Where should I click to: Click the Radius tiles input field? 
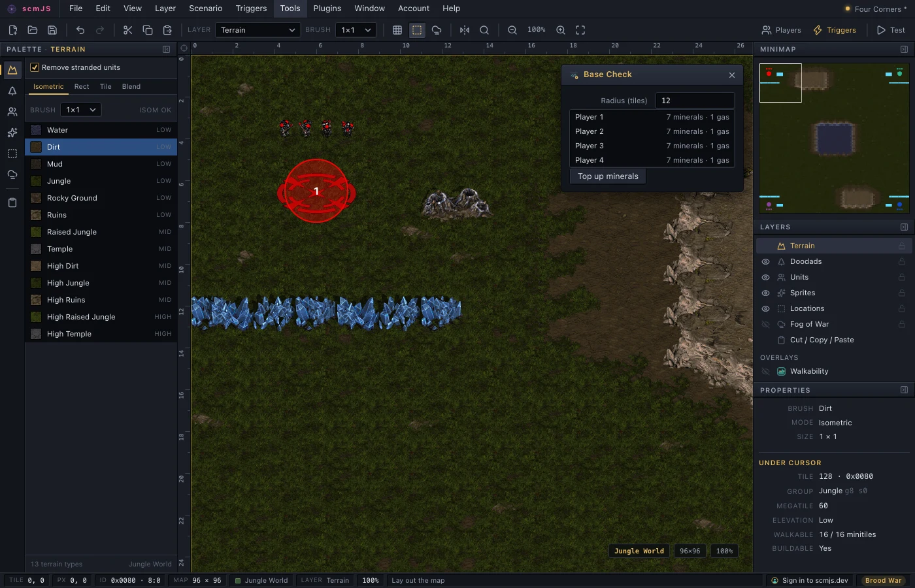(x=695, y=101)
